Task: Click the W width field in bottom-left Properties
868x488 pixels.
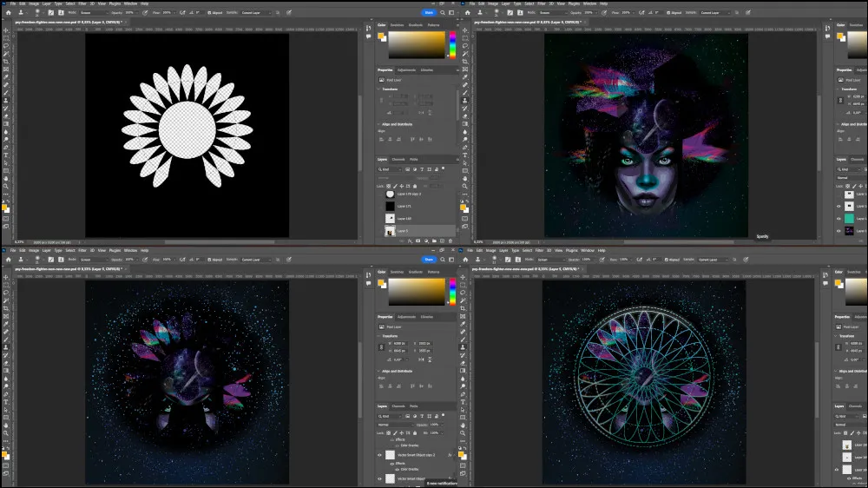Action: pos(399,344)
